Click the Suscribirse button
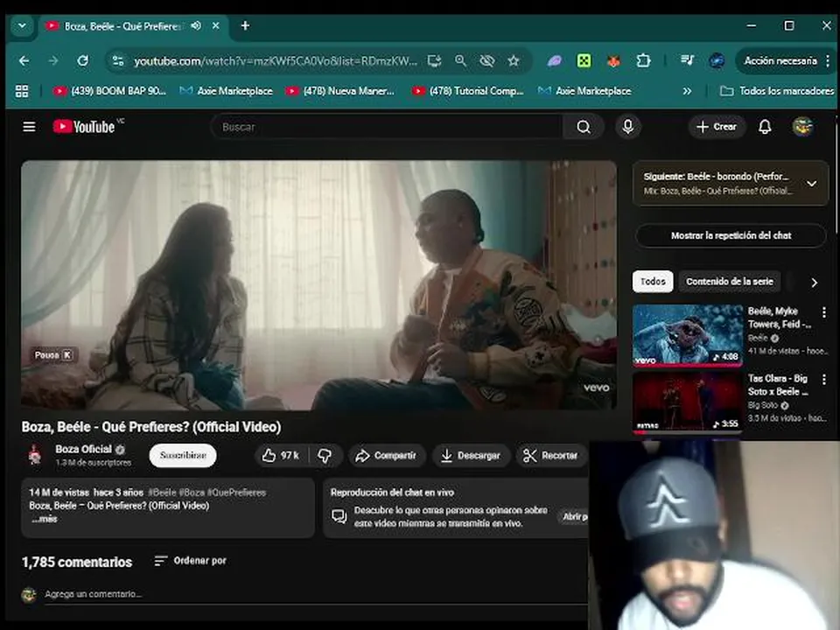The width and height of the screenshot is (840, 630). pyautogui.click(x=183, y=455)
